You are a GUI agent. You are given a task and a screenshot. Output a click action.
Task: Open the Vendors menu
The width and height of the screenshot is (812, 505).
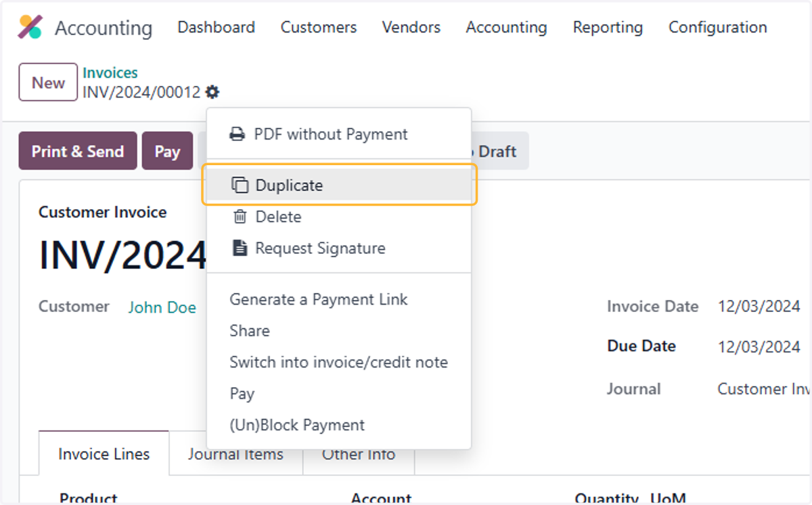pos(411,27)
